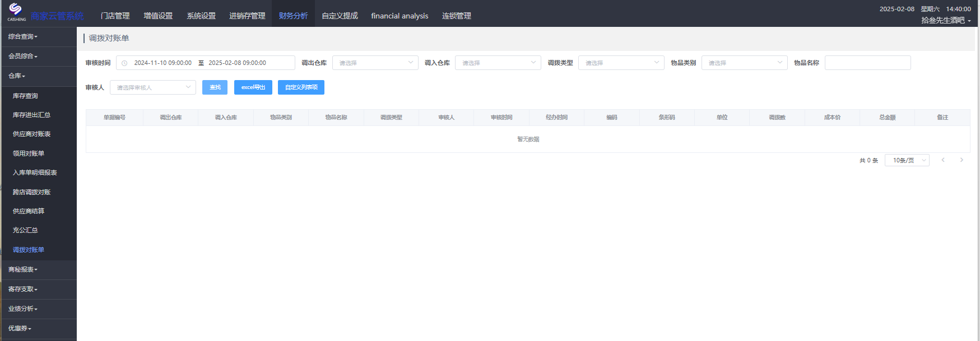Go to previous page arrow
This screenshot has height=341, width=980.
(943, 160)
